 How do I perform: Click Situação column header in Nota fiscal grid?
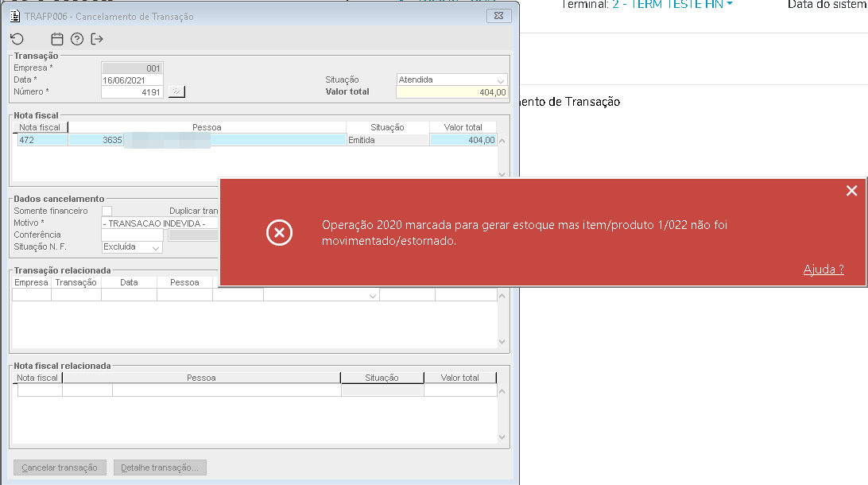(388, 127)
